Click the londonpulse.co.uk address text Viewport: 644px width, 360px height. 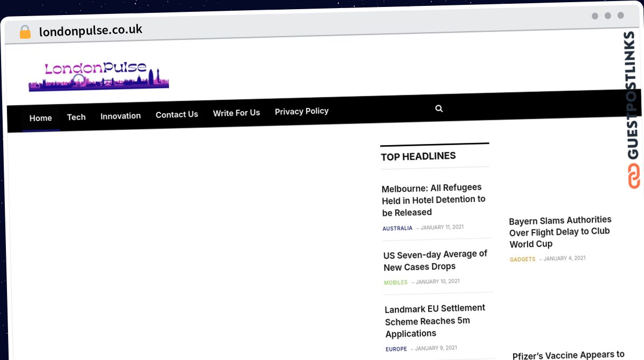91,30
